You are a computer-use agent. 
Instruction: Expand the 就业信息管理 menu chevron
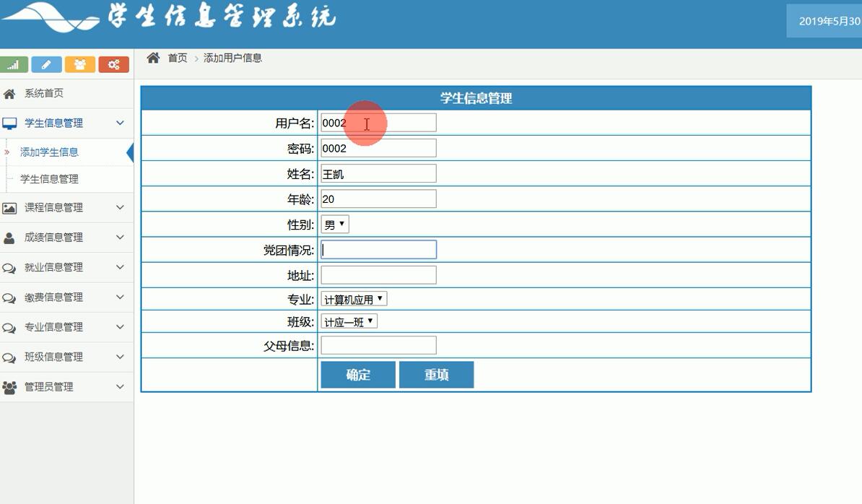tap(120, 267)
